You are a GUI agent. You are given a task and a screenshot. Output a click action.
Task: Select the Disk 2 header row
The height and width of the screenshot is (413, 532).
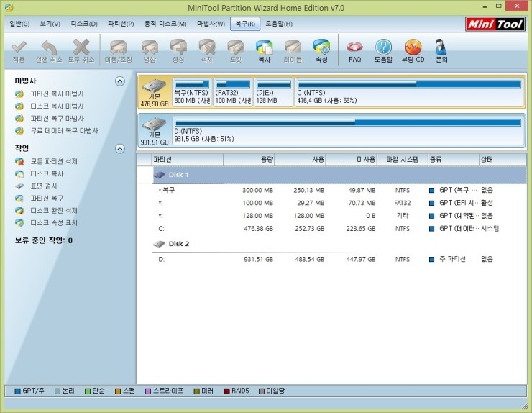339,244
